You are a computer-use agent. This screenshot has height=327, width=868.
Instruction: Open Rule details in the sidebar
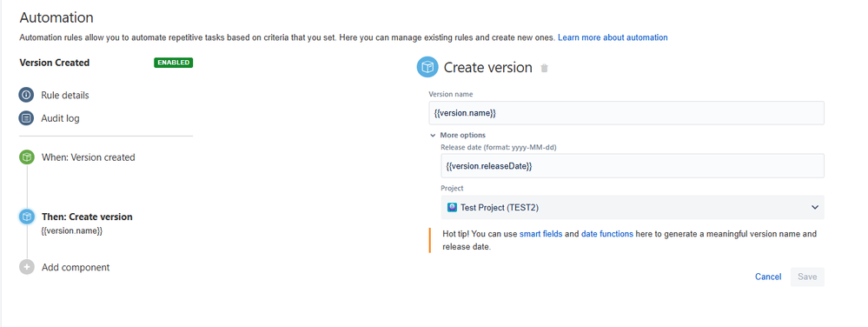65,96
